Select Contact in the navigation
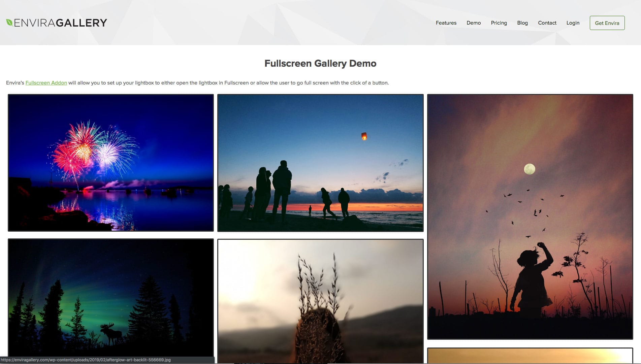The image size is (641, 364). coord(547,23)
